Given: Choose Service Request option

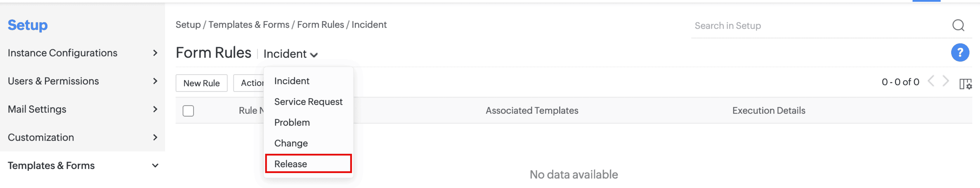Looking at the screenshot, I should [308, 102].
